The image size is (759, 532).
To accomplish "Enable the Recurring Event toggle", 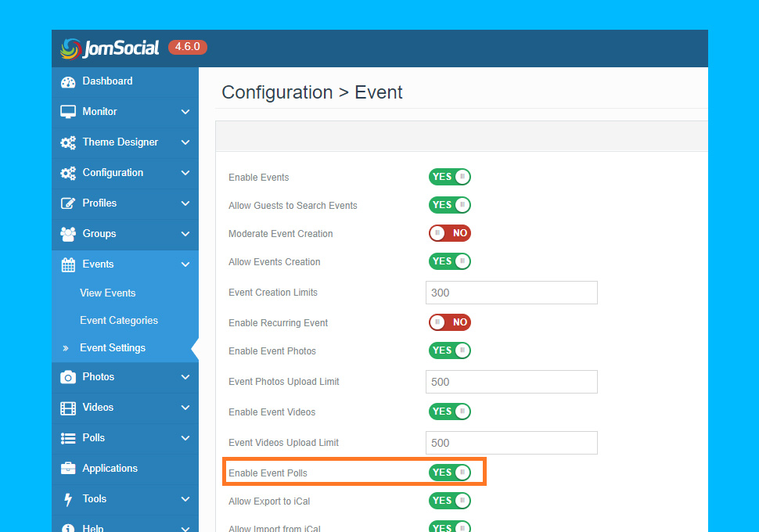I will (450, 322).
